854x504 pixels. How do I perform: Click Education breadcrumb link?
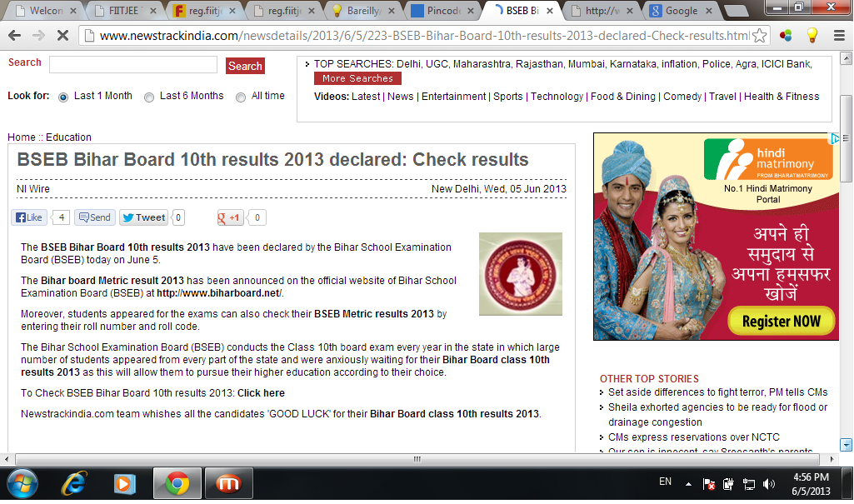68,137
